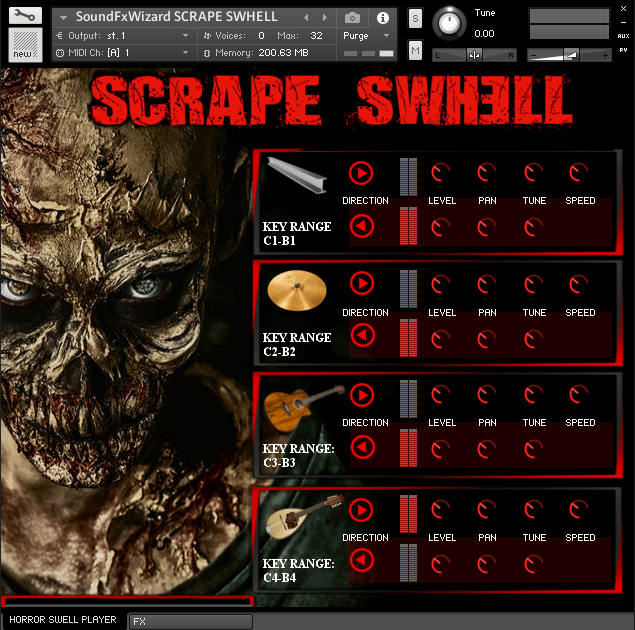This screenshot has width=635, height=630.
Task: Set C1-B1 direction to reverse
Action: pos(362,226)
